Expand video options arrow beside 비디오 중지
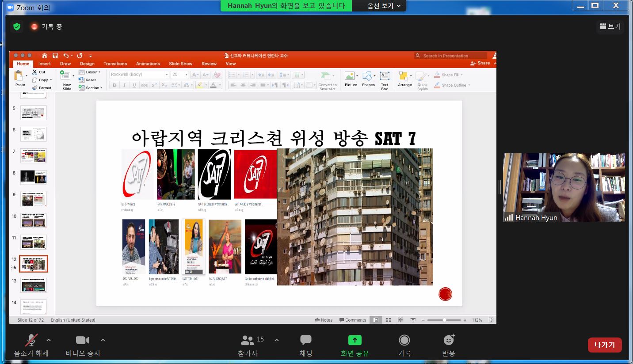Image resolution: width=633 pixels, height=364 pixels. point(103,340)
